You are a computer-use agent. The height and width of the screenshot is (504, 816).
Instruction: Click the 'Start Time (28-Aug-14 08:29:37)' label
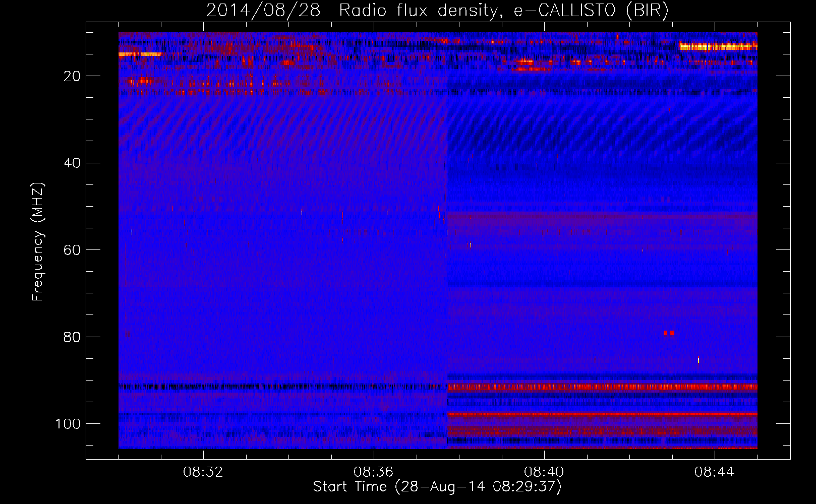437,487
